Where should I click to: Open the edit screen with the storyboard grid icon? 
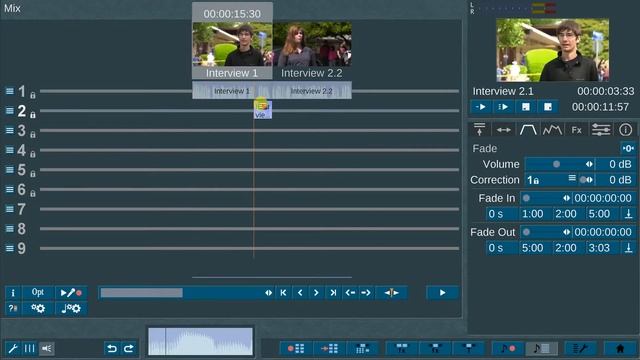[362, 348]
